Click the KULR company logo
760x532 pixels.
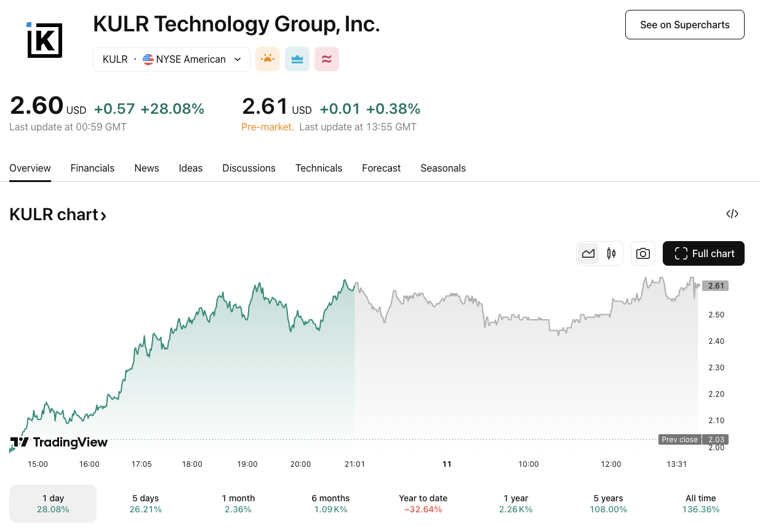(44, 40)
